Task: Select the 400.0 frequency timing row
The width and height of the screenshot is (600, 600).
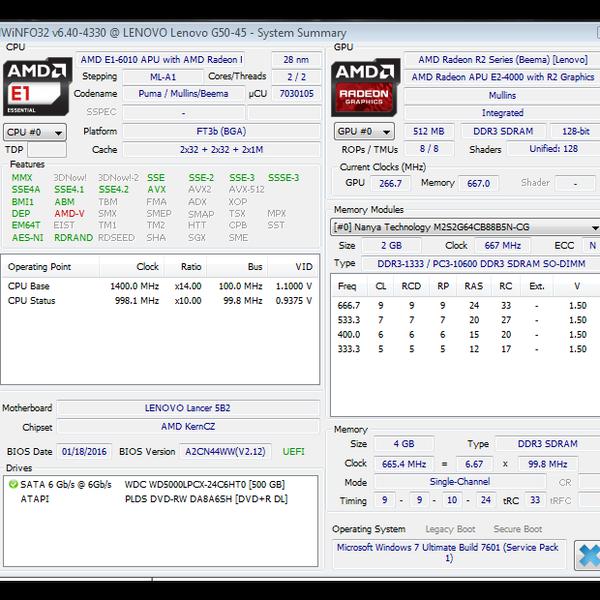Action: coord(465,335)
